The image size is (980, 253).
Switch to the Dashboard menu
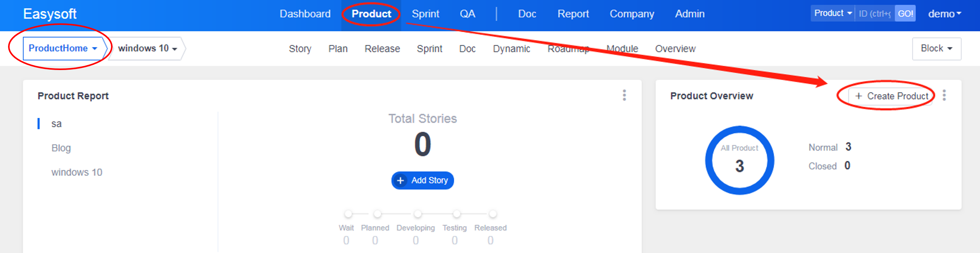click(x=305, y=14)
